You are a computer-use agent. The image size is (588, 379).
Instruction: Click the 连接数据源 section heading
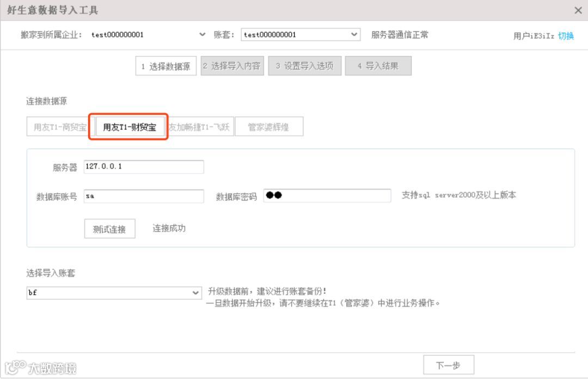46,101
